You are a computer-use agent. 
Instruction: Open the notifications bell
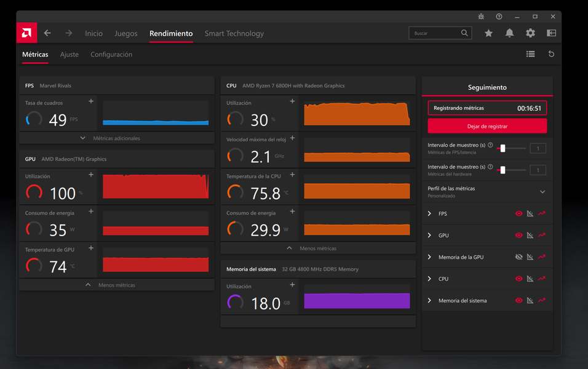tap(509, 33)
